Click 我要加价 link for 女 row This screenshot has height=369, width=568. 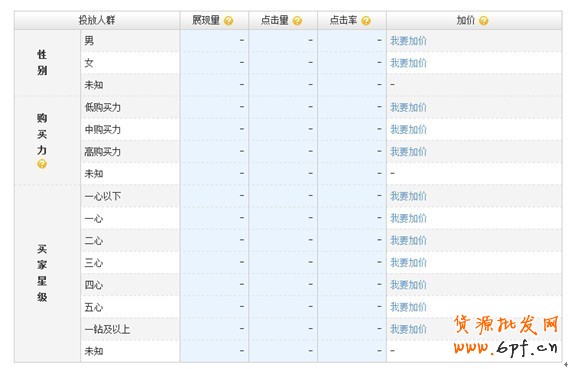408,63
